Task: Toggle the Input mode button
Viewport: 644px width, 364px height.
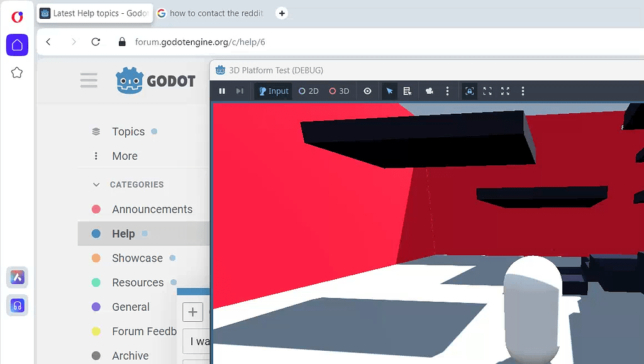Action: [274, 91]
